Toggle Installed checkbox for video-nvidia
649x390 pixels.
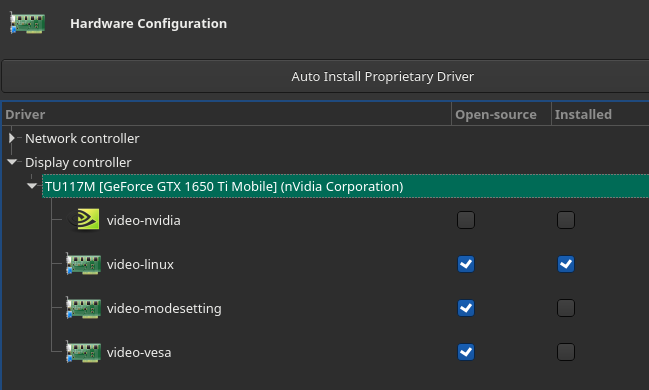pos(566,220)
